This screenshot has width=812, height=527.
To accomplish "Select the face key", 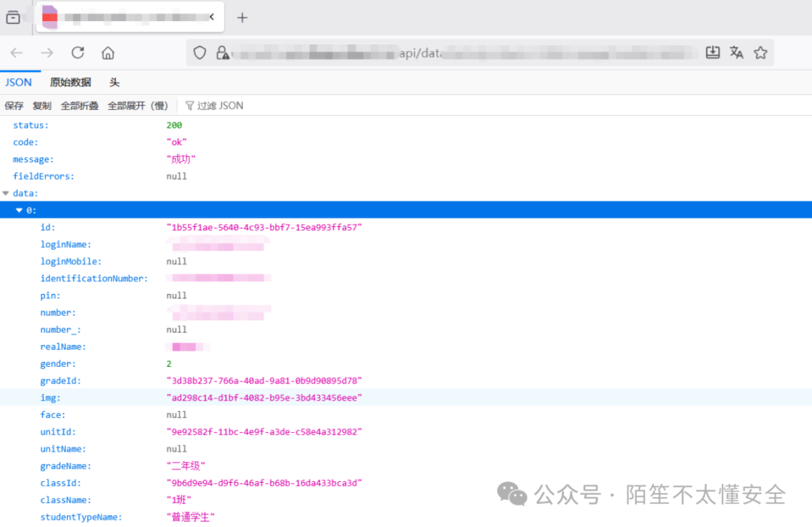I will (x=53, y=415).
